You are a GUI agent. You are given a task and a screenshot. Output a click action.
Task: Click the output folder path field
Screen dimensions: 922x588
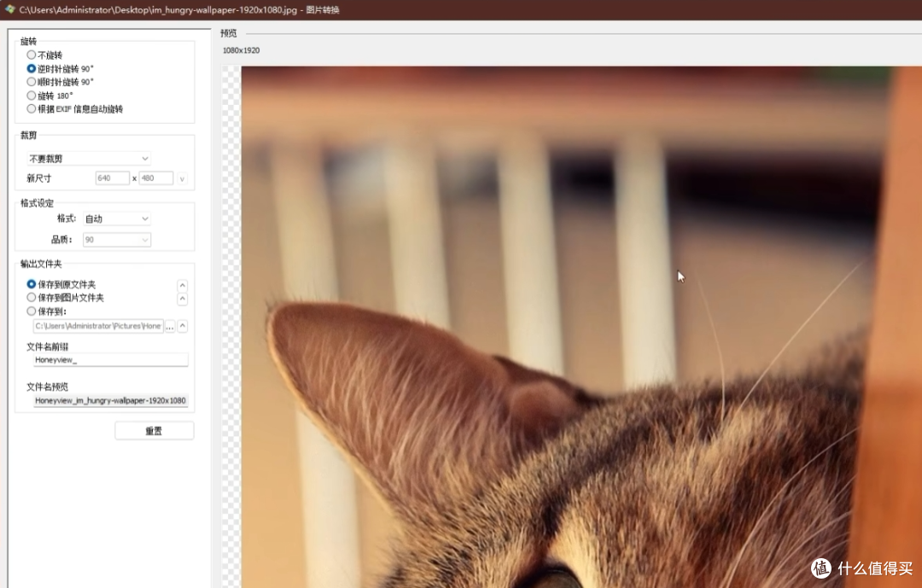click(x=98, y=326)
